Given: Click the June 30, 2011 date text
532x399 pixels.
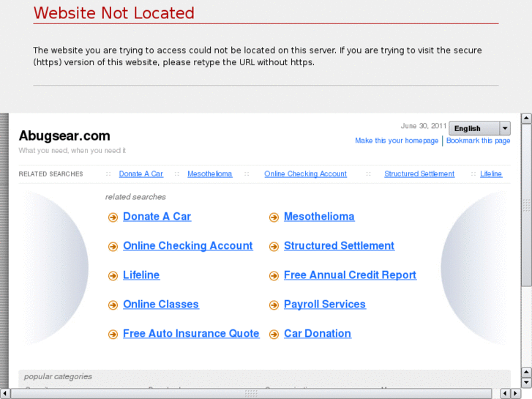Looking at the screenshot, I should (x=423, y=126).
